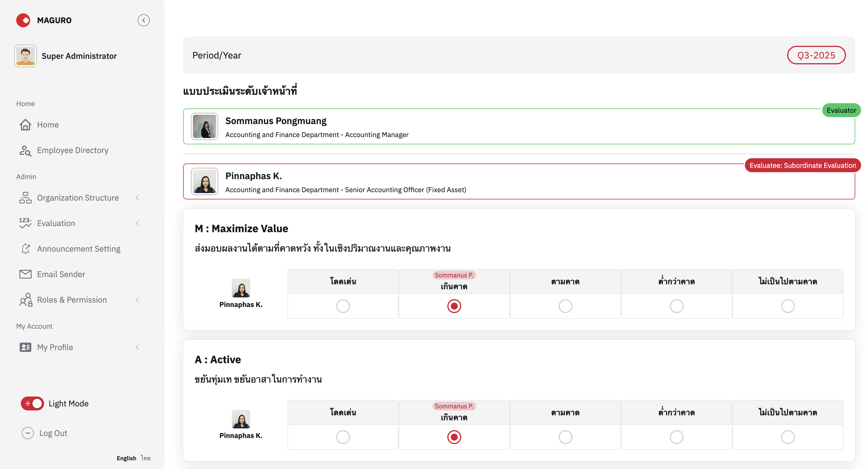Viewport: 868px width, 469px height.
Task: Click the Email Sender envelope icon
Action: click(25, 274)
